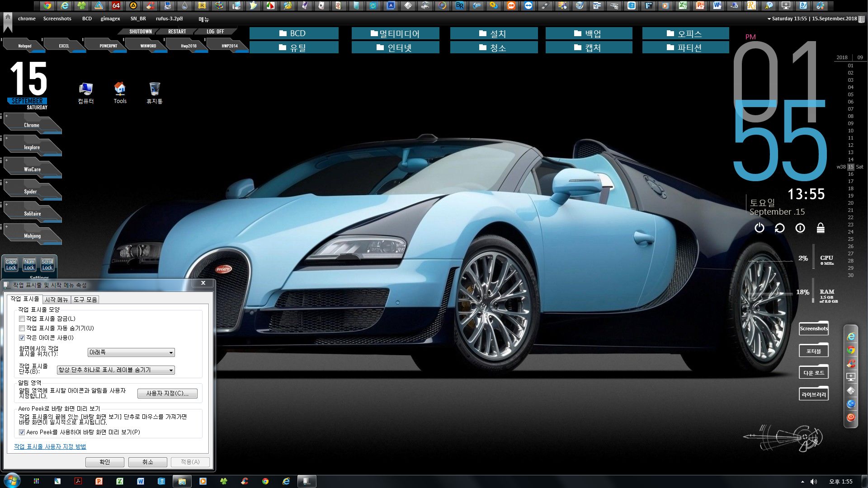Select the 작업 표시줄 tab

tap(25, 299)
